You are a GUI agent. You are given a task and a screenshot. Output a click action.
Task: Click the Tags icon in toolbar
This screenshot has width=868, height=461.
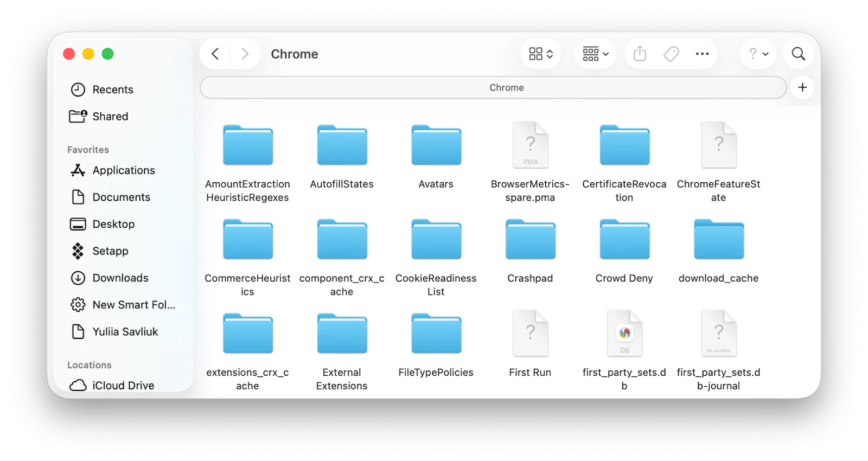[x=671, y=54]
